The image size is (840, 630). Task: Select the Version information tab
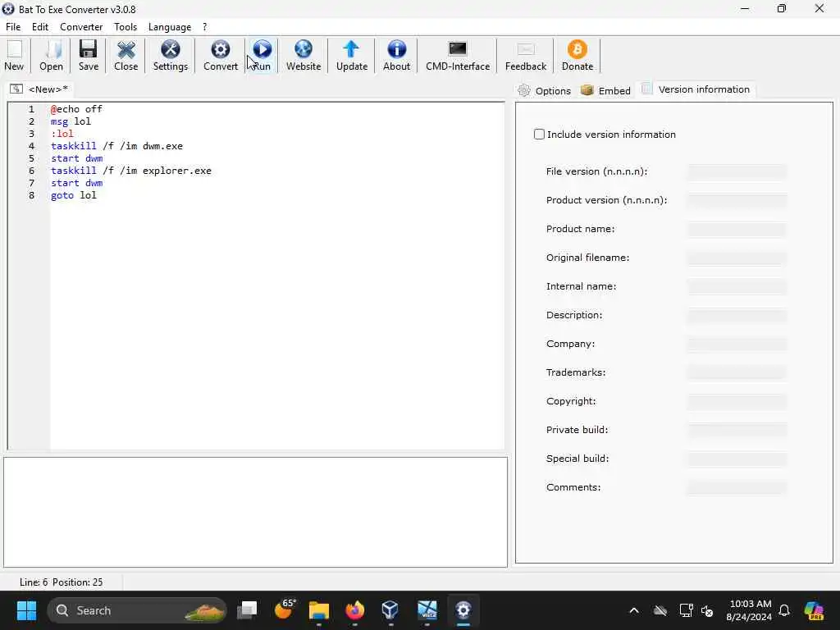696,89
